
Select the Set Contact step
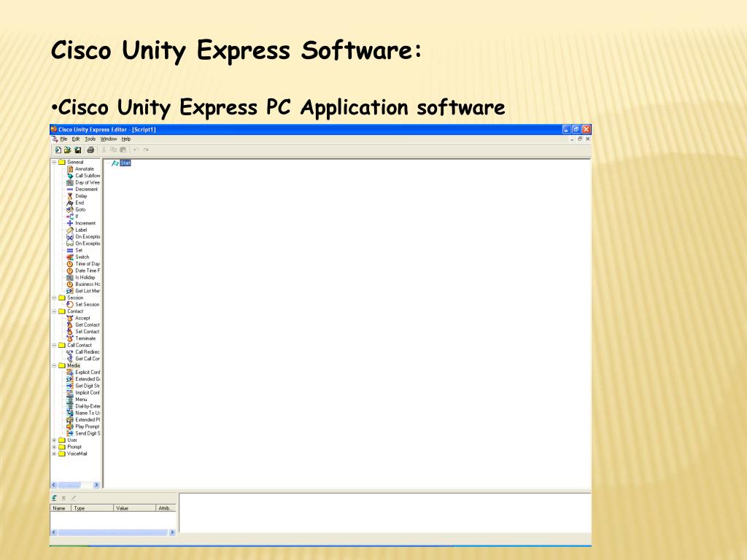[x=83, y=332]
